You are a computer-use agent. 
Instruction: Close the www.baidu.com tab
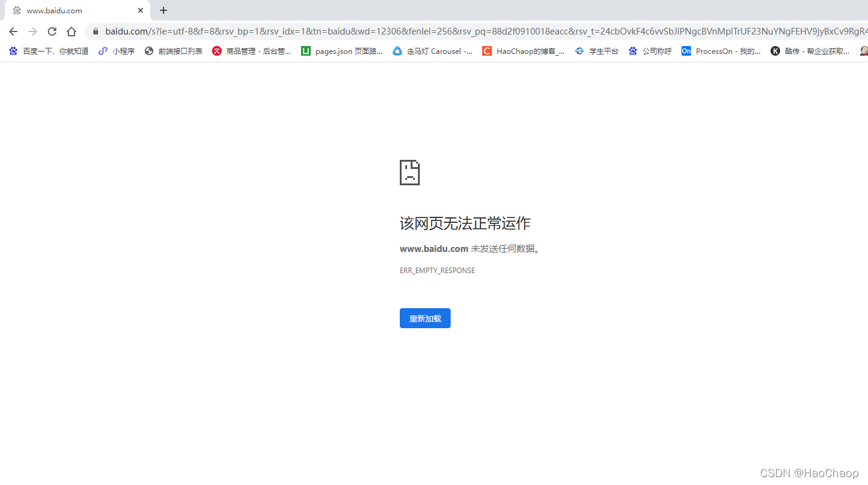141,10
